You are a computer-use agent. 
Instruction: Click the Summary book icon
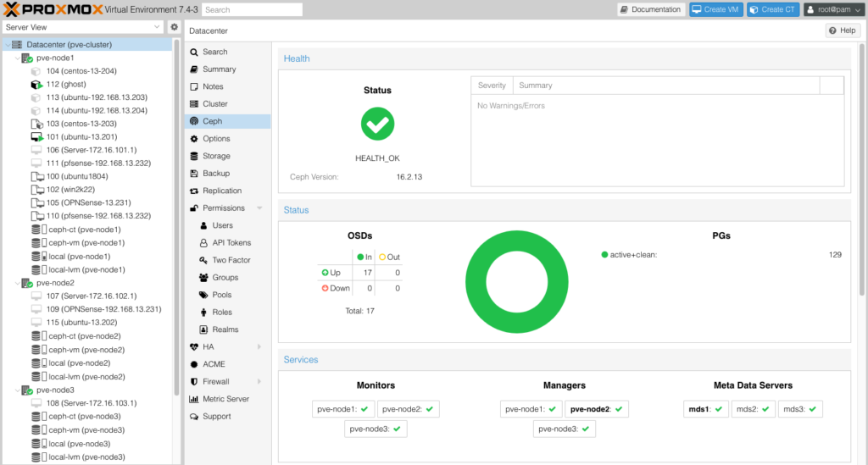click(194, 69)
